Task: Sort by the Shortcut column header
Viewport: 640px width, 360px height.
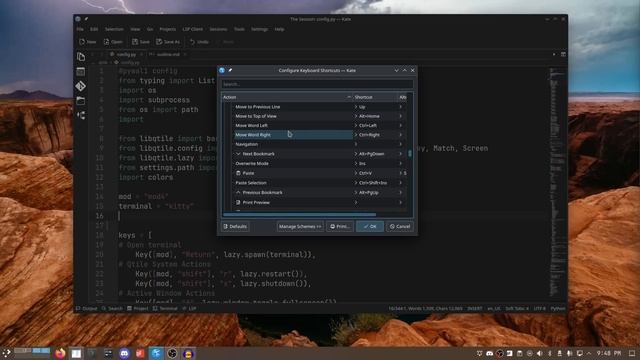Action: [375, 97]
